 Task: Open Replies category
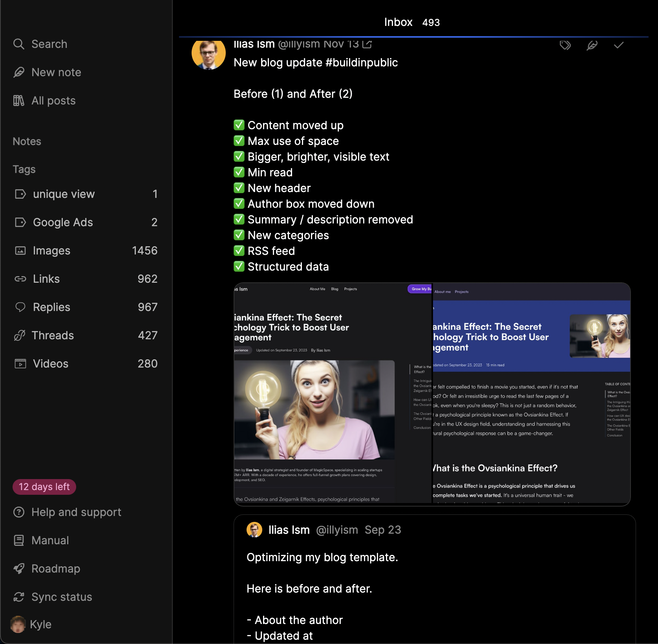pyautogui.click(x=51, y=307)
